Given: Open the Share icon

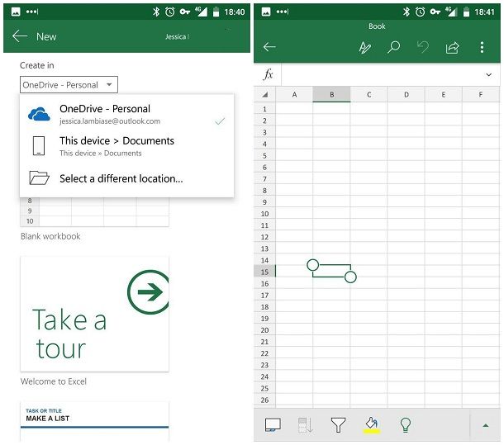Looking at the screenshot, I should [x=452, y=48].
